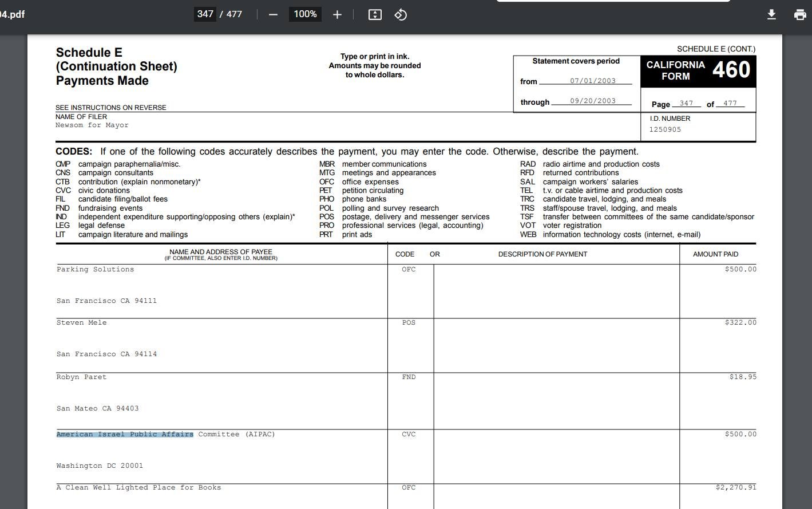
Task: Click the address San Francisco CA 94111
Action: [x=106, y=301]
